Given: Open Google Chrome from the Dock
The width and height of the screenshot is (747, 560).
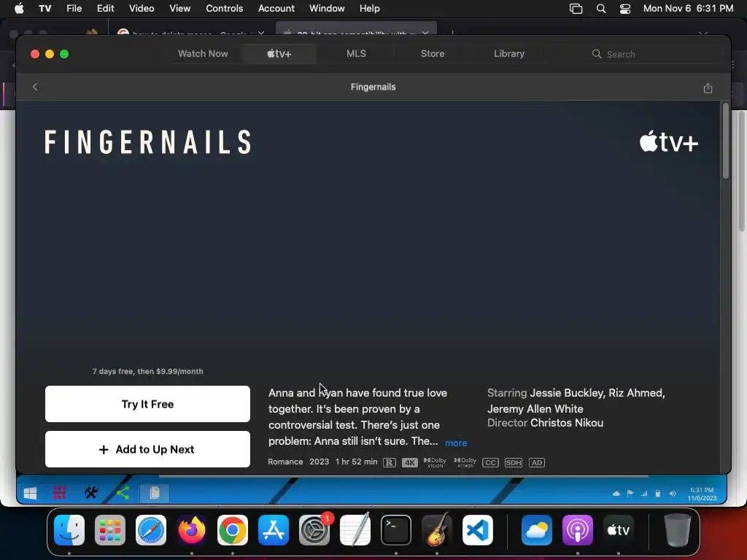Looking at the screenshot, I should [233, 530].
